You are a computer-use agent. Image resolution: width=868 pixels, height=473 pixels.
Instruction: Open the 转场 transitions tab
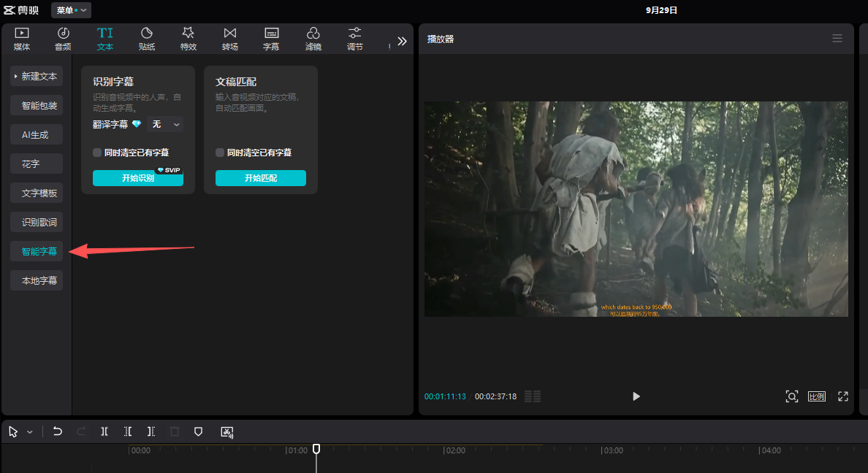click(x=229, y=39)
